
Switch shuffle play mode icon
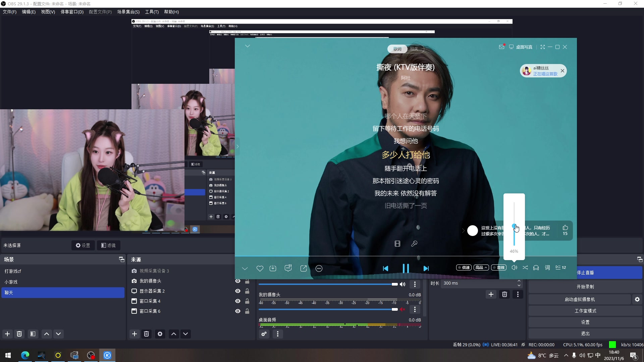525,267
